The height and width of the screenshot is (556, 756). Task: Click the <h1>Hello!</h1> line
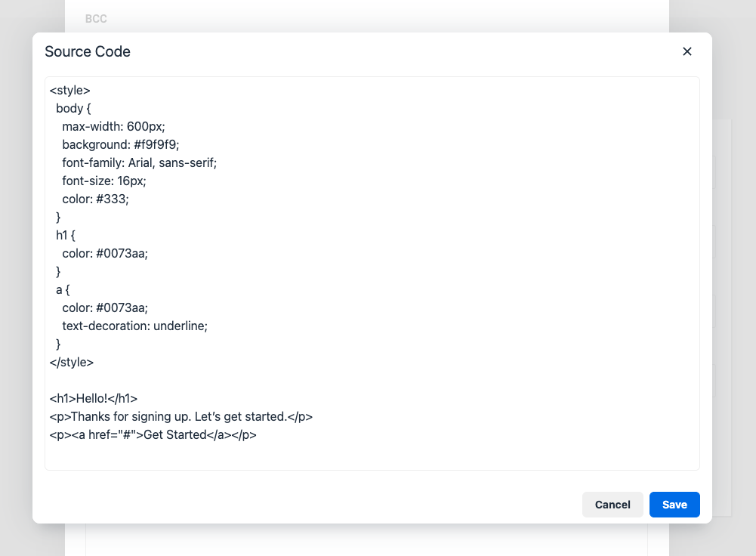point(94,398)
